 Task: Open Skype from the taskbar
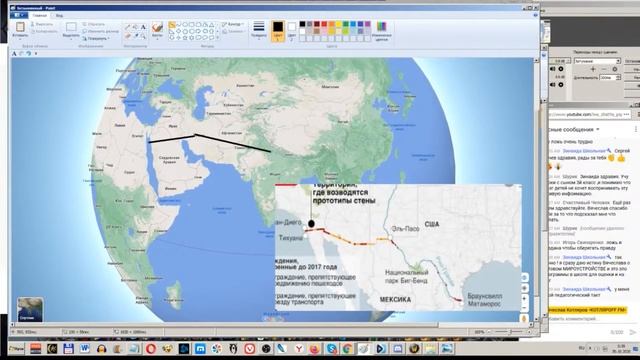pos(331,349)
